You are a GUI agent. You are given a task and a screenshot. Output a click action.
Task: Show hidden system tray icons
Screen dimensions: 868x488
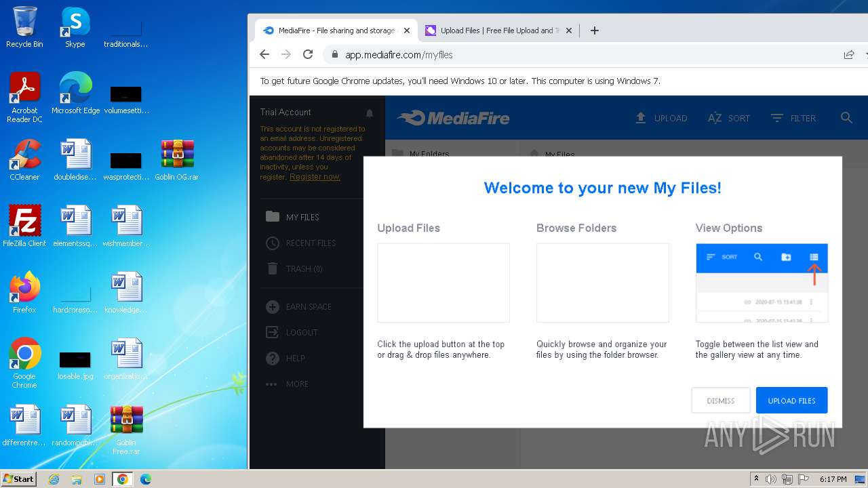756,479
